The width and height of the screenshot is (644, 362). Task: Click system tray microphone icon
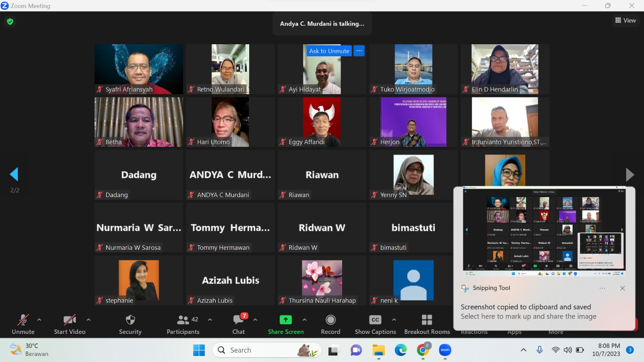[x=540, y=350]
